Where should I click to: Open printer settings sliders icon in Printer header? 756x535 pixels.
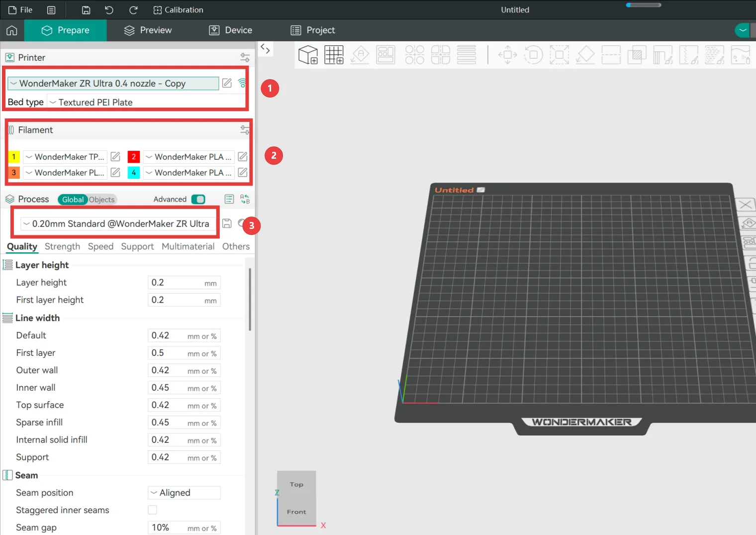(x=245, y=58)
